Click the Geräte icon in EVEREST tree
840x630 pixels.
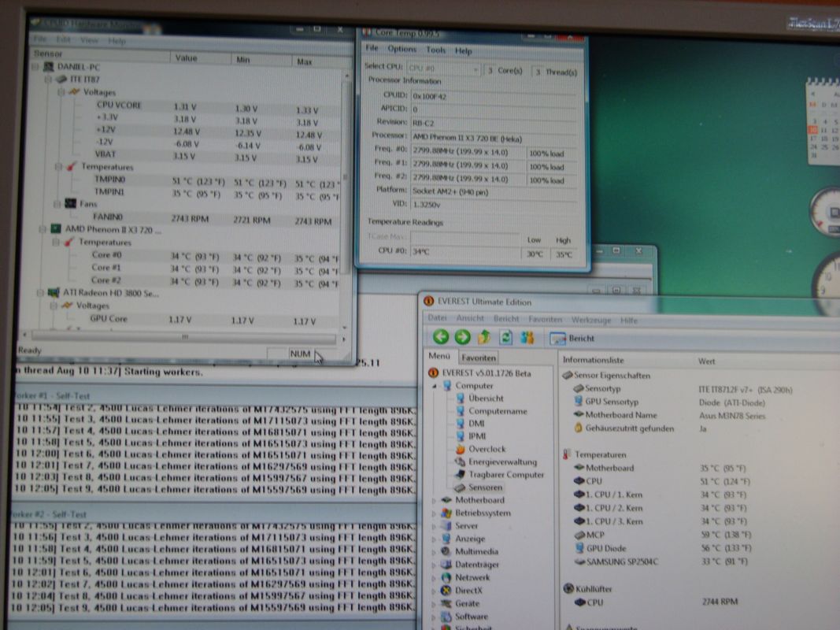pyautogui.click(x=446, y=603)
